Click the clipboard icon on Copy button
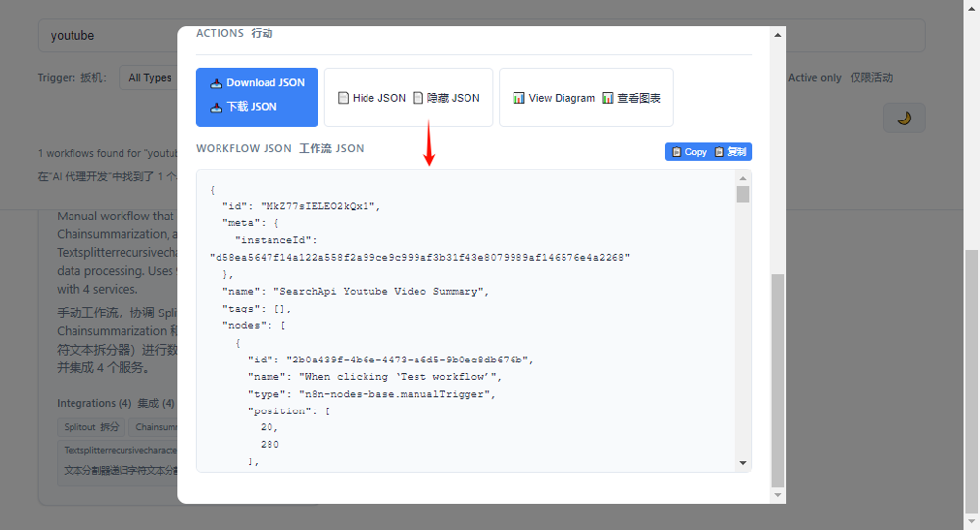The image size is (980, 530). (676, 152)
